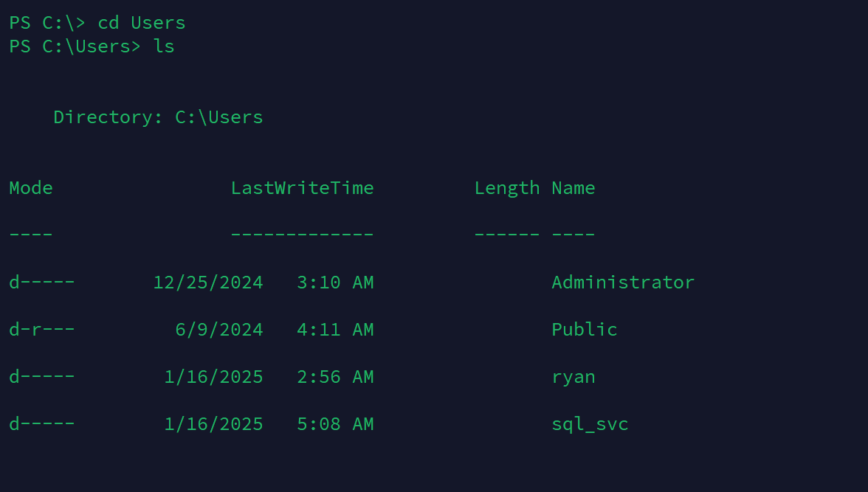The image size is (868, 492).
Task: Select the Public directory name
Action: (x=585, y=329)
